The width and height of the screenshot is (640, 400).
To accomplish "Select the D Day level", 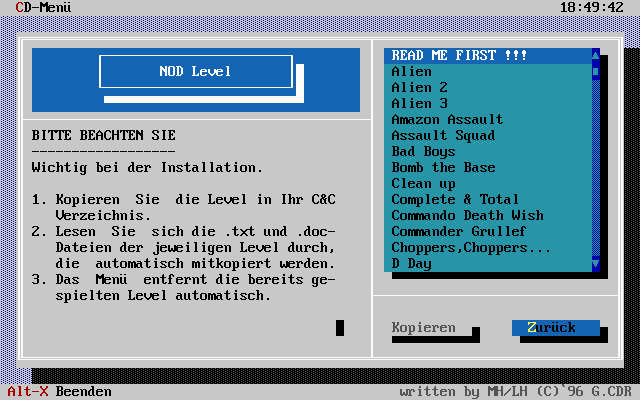I will coord(412,264).
